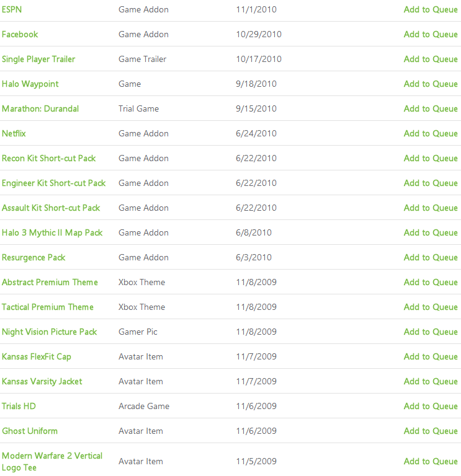Image resolution: width=461 pixels, height=476 pixels.
Task: Open Recon Kit Short-cut Pack link
Action: (x=48, y=159)
